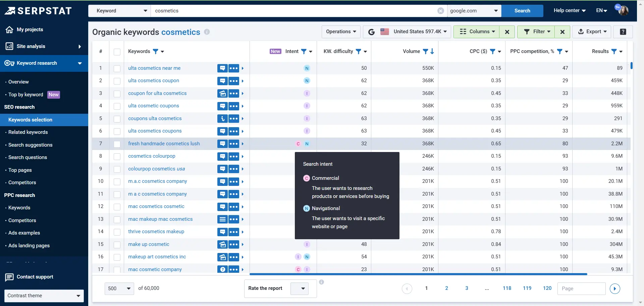The image size is (644, 306).
Task: Open the help question mark button
Action: (623, 32)
